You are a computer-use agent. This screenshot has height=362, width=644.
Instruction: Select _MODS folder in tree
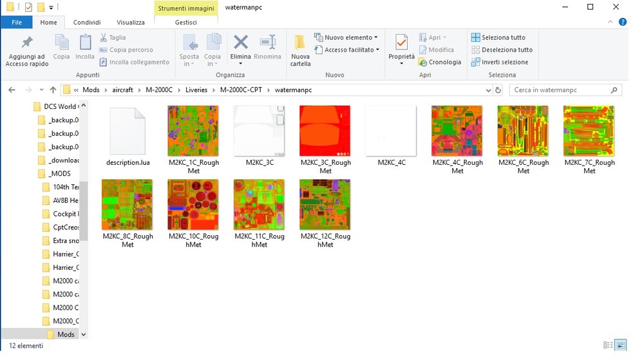[x=54, y=173]
